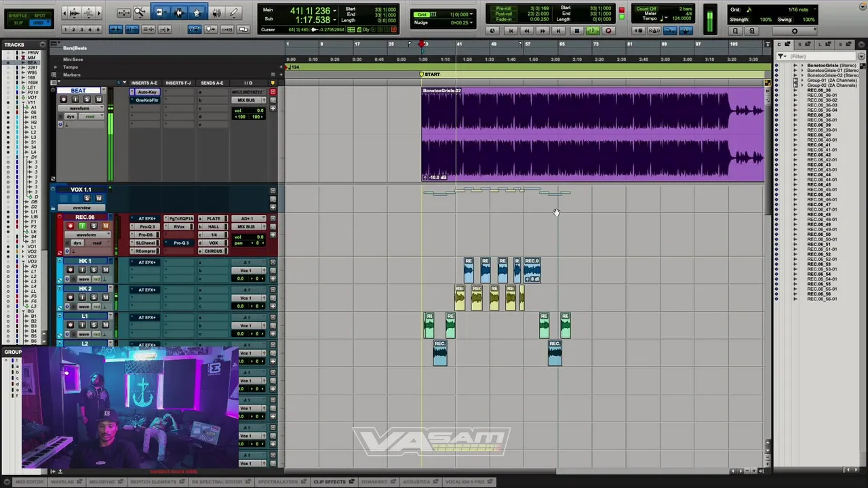Open Main counter format dropdown arrow

[x=334, y=10]
